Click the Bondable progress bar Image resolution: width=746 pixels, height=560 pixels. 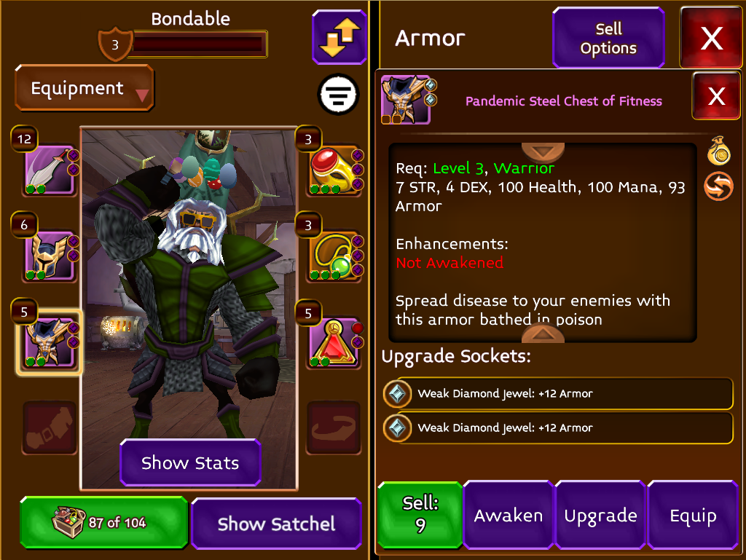(x=198, y=44)
